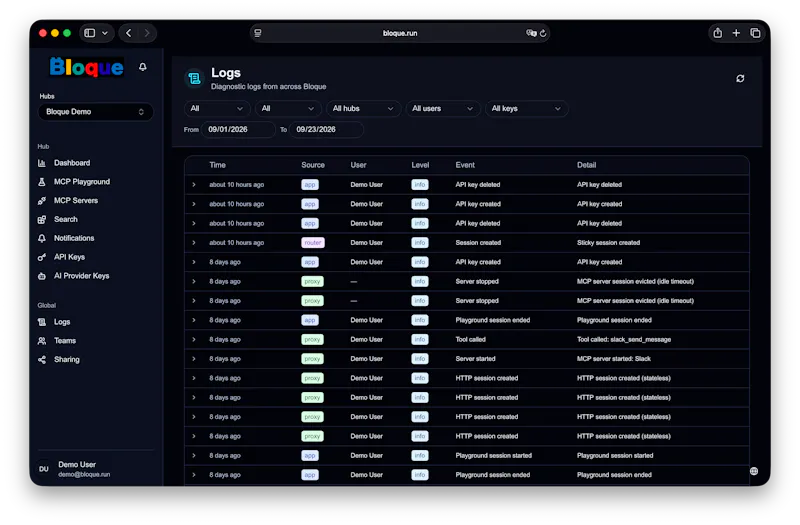Image resolution: width=800 pixels, height=525 pixels.
Task: Click the Safari sidebar toggle icon
Action: coord(90,33)
